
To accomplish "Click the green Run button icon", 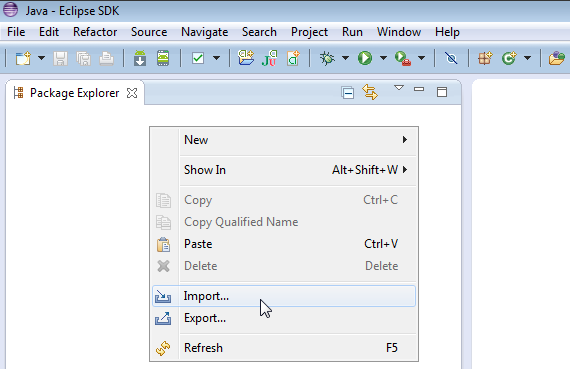I will click(365, 58).
